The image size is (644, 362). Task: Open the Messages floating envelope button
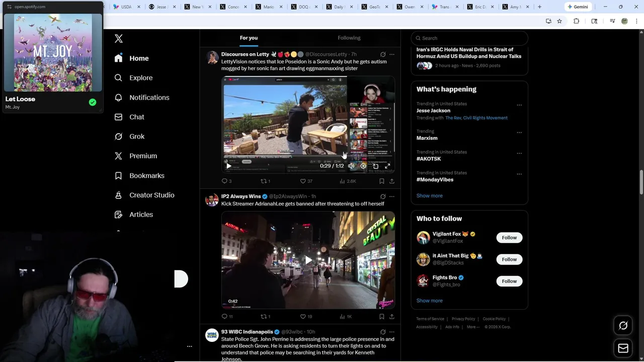pyautogui.click(x=623, y=348)
